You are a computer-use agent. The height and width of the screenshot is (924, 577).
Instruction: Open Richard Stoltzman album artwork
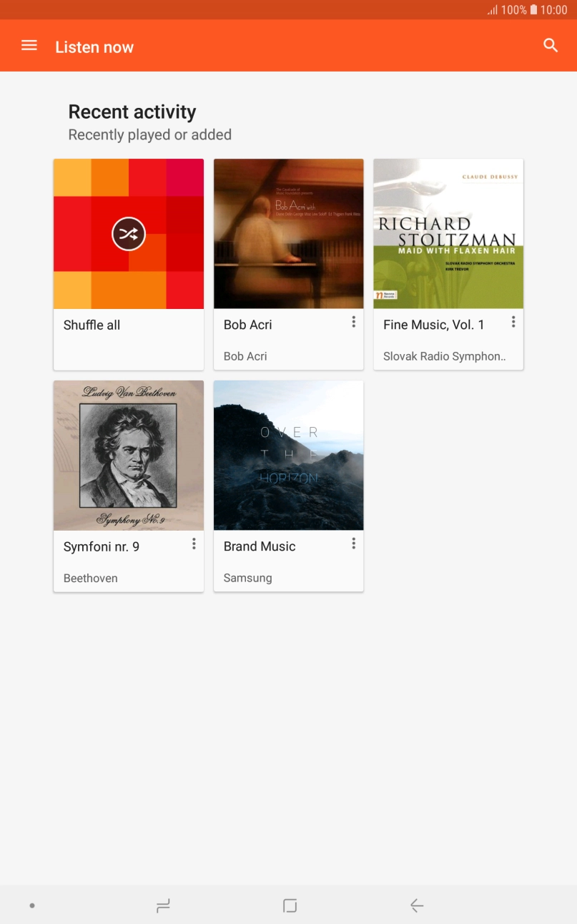point(448,234)
